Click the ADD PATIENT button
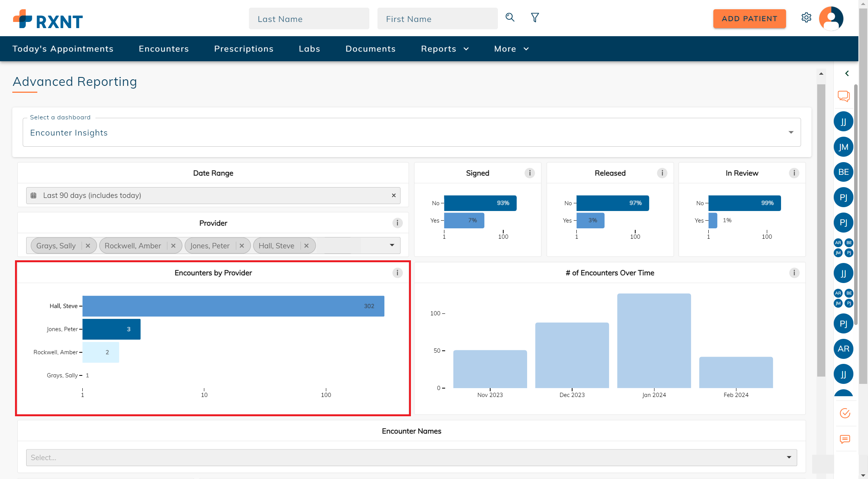This screenshot has height=479, width=868. (x=749, y=19)
